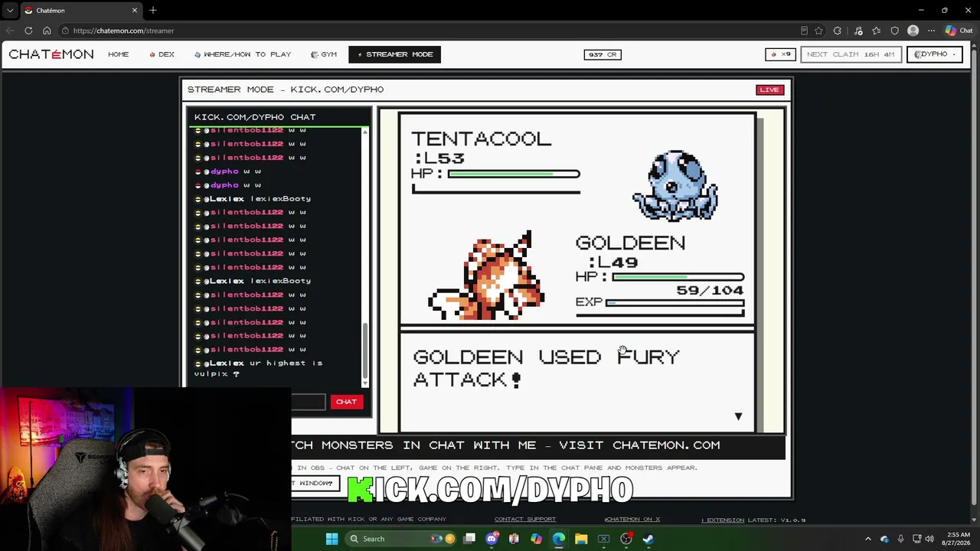The width and height of the screenshot is (980, 551).
Task: Open the browser Extensions icon
Action: click(x=838, y=31)
